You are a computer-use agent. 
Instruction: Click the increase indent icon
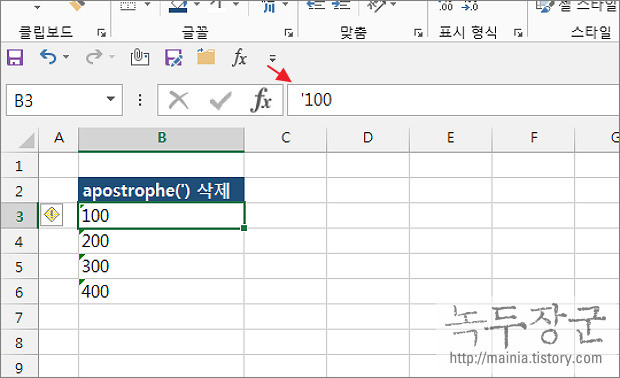click(x=341, y=5)
